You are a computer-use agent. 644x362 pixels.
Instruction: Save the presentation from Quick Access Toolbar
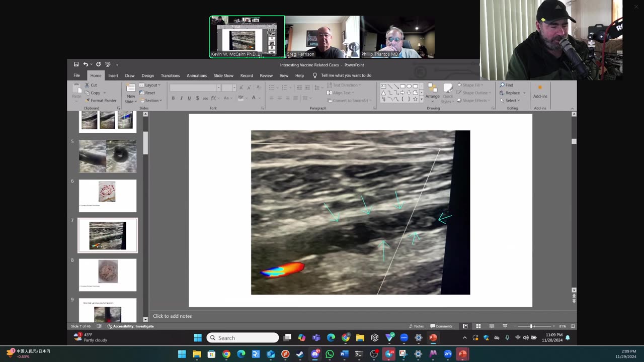[x=76, y=64]
